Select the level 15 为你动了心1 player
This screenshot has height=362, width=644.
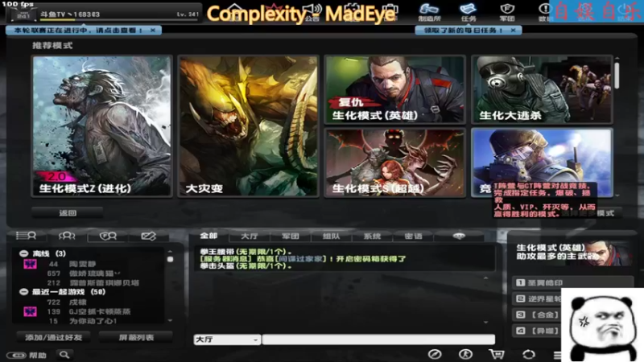90,321
